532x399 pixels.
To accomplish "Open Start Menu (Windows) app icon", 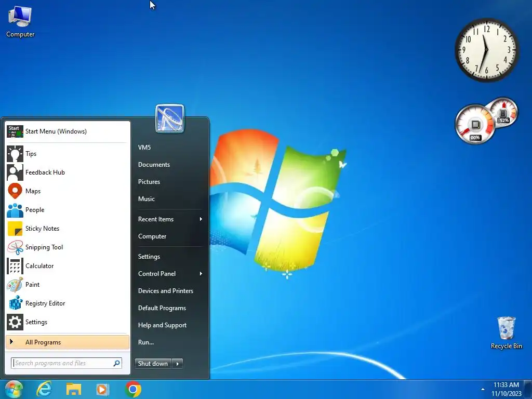I will [15, 131].
